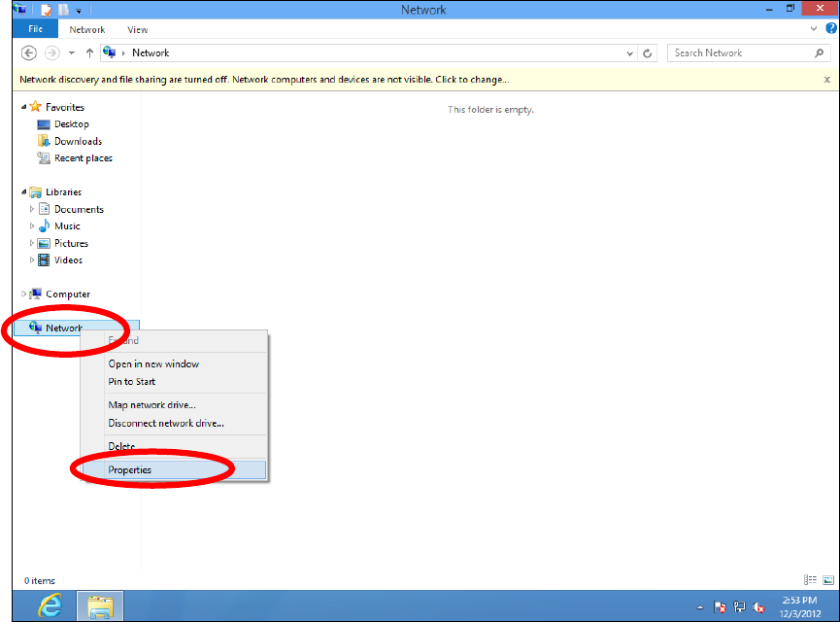Click the Forward navigation arrow
The image size is (840, 622).
(x=52, y=52)
